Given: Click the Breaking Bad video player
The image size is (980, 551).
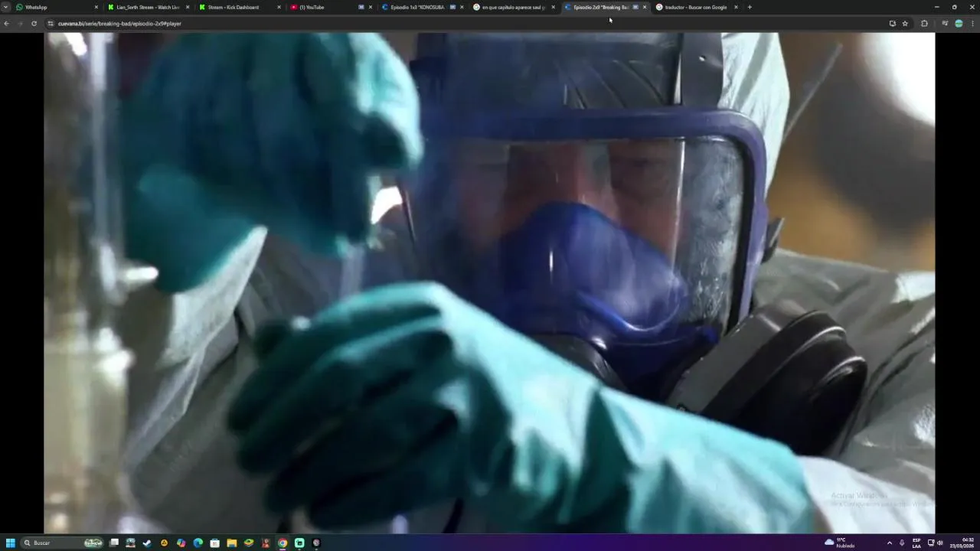Looking at the screenshot, I should click(489, 282).
